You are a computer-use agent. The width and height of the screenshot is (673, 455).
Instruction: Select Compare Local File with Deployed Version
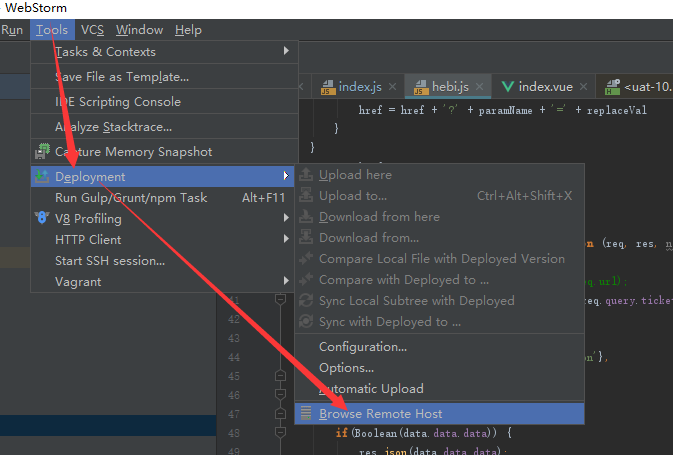440,259
